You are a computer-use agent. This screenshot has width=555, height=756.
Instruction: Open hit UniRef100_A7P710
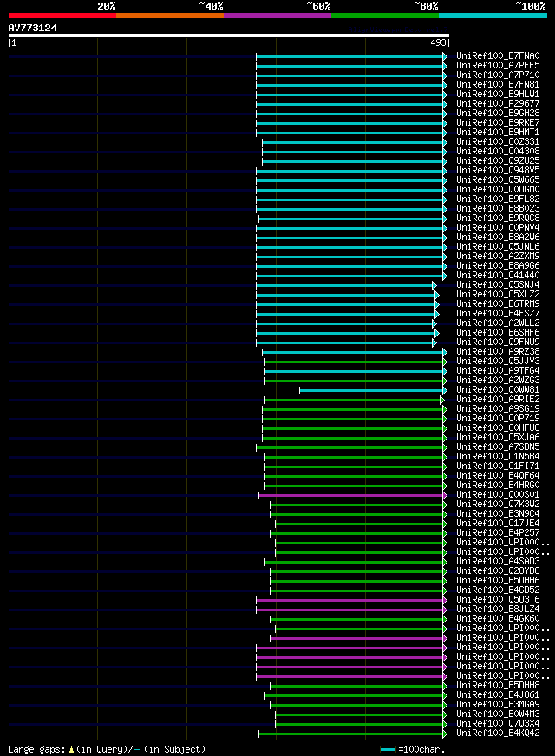[498, 75]
